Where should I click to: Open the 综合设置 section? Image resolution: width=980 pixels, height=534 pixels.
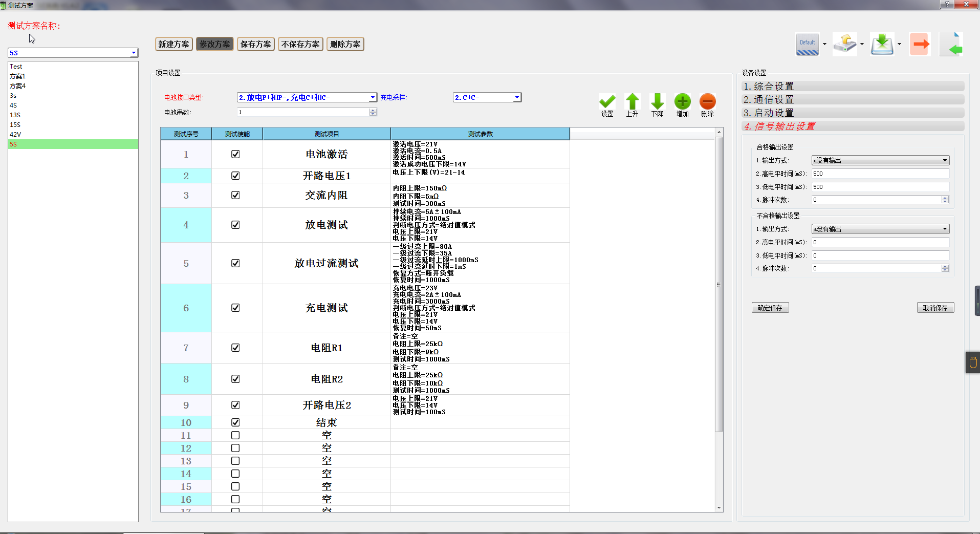tap(853, 86)
